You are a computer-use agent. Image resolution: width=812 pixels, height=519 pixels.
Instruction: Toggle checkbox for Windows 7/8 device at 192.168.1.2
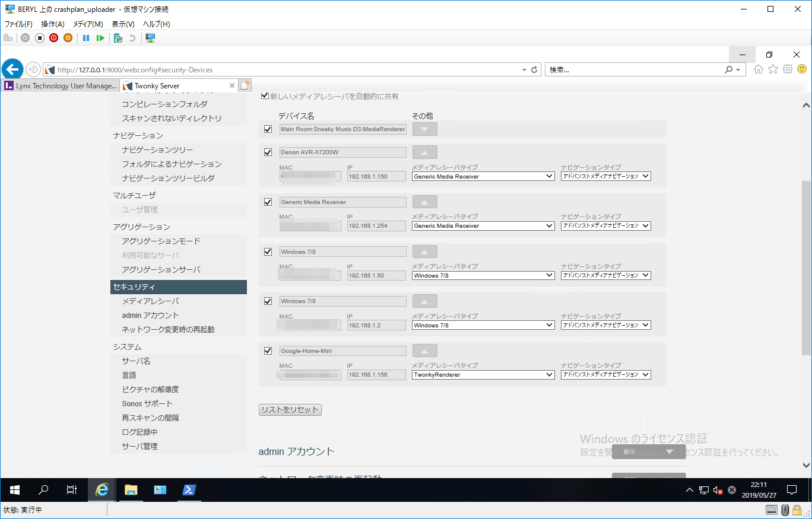pos(268,301)
